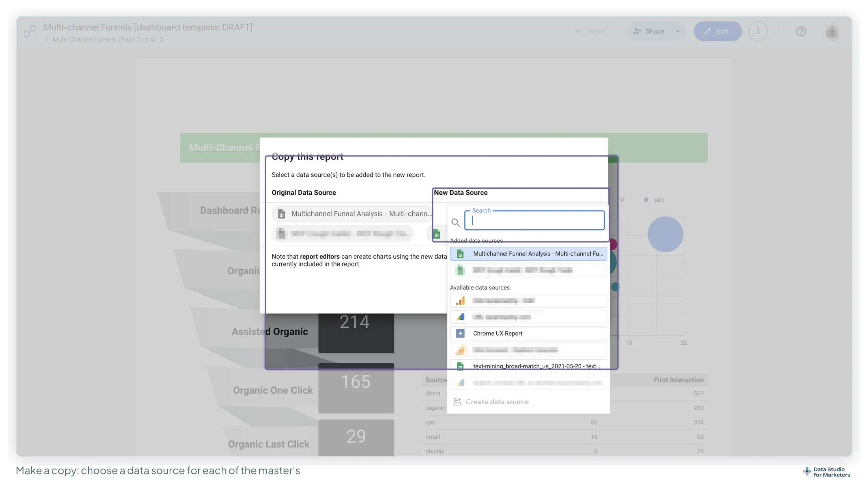
Task: Click the 29 Organic Last Click scorecard
Action: click(356, 438)
